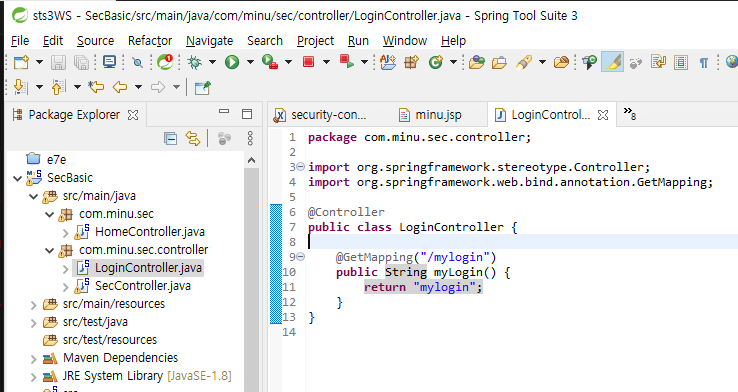This screenshot has height=392, width=738.
Task: Collapse the SecBasic project node
Action: click(18, 178)
